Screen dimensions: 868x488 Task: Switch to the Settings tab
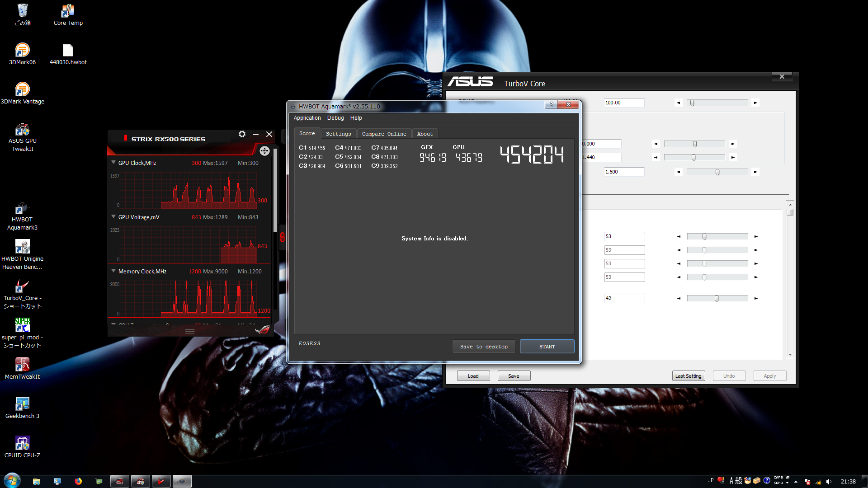coord(339,134)
